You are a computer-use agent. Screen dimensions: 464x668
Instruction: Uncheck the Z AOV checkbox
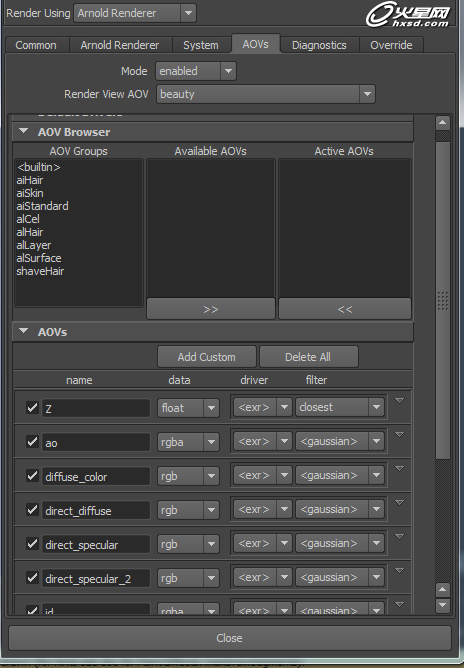click(x=32, y=408)
